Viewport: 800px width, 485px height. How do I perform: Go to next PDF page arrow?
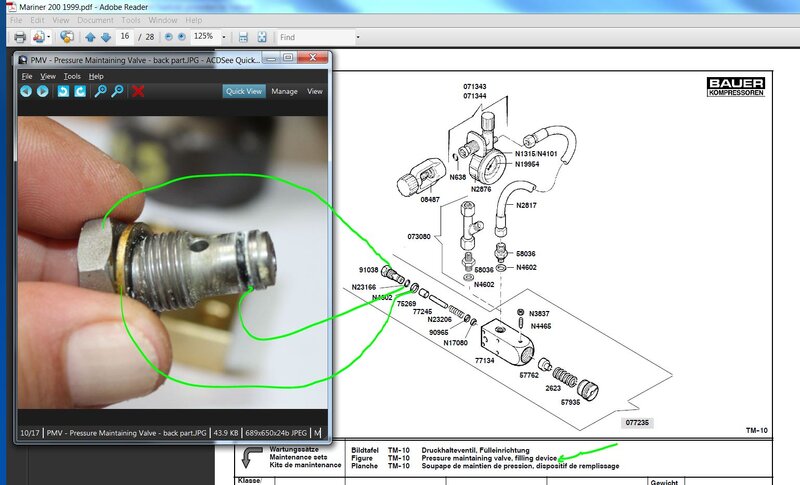point(105,37)
